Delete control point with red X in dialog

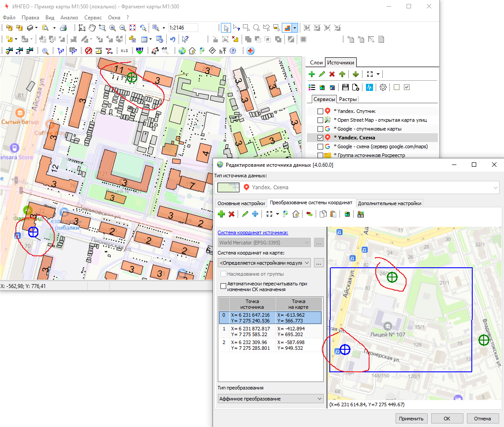click(231, 214)
